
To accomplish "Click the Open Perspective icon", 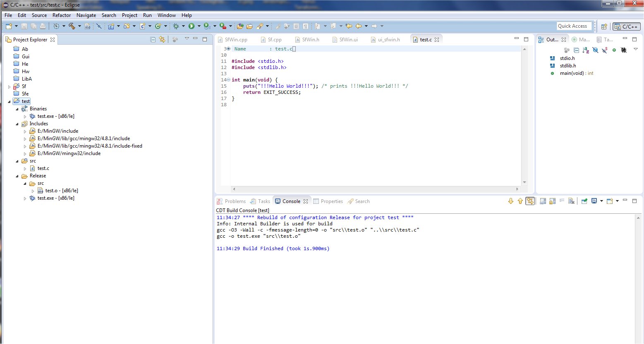I will 604,26.
